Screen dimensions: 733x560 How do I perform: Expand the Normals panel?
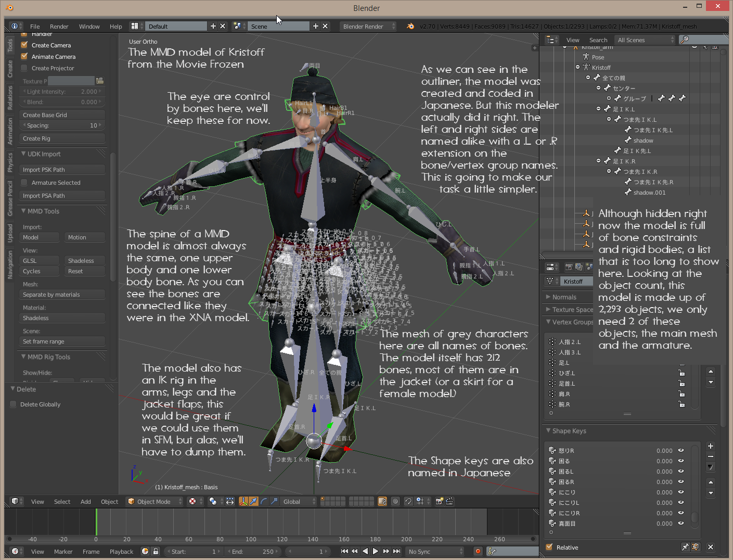tap(548, 297)
